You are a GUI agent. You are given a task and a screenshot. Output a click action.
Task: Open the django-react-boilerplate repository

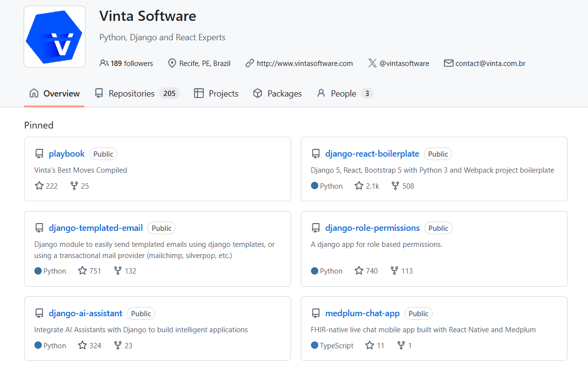[x=372, y=154]
